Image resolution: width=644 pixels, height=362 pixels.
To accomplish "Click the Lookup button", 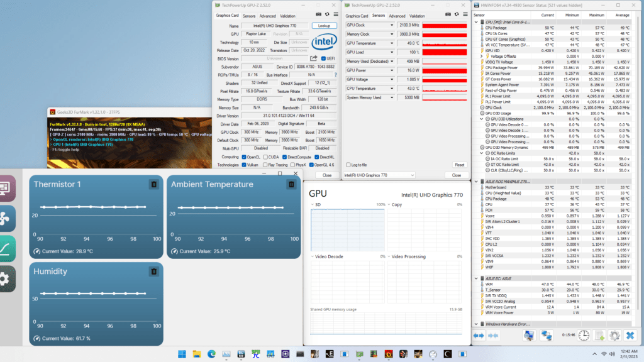I will click(x=324, y=25).
